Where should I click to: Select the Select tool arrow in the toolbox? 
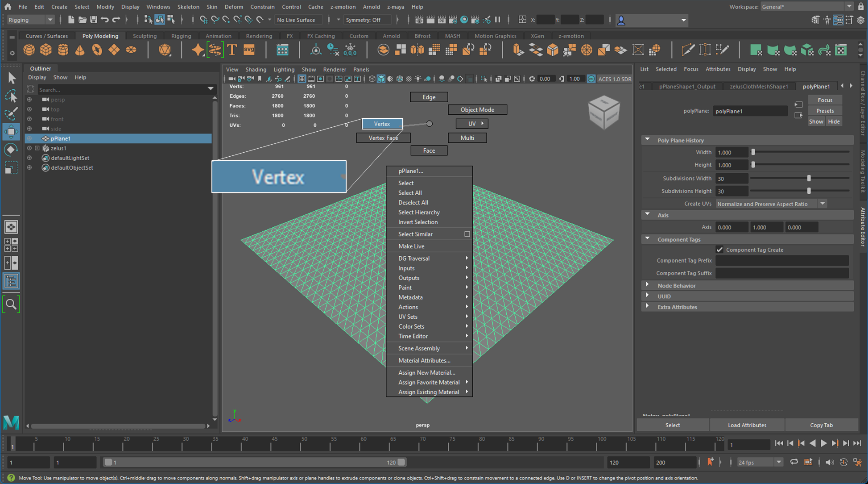[x=11, y=78]
